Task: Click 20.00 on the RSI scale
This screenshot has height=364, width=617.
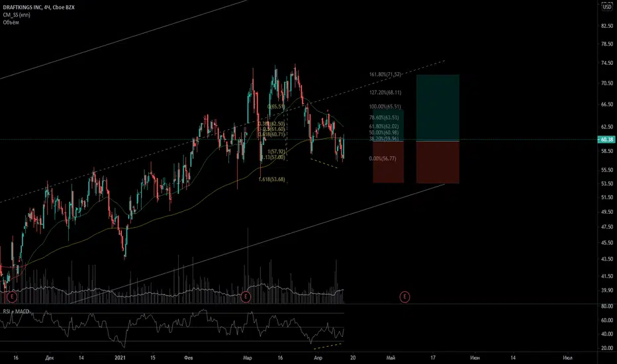Action: (607, 348)
